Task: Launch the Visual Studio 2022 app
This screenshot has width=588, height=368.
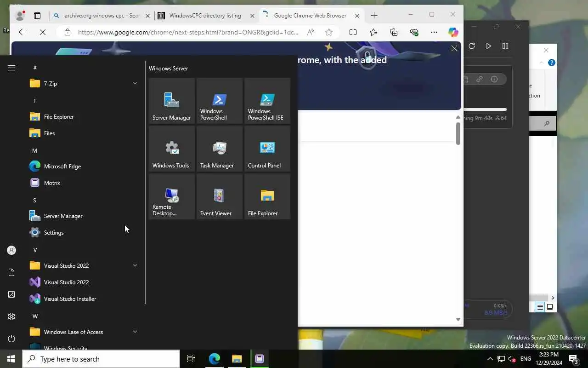Action: [84, 282]
